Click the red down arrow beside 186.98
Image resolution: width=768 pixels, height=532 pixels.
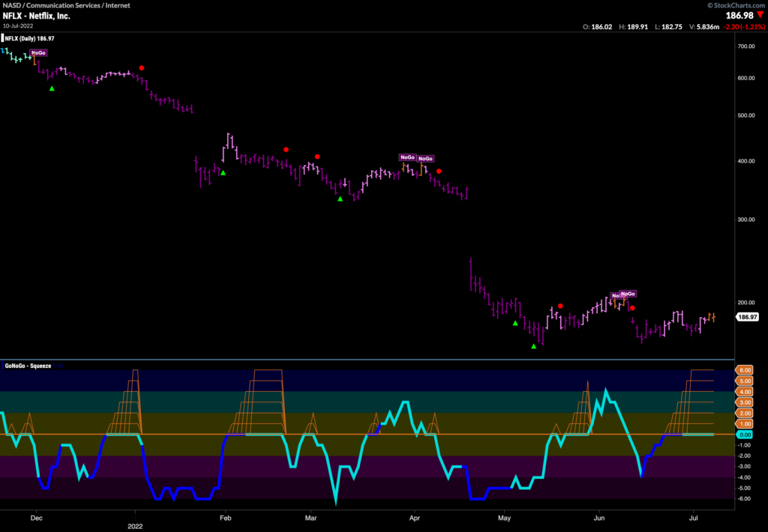(x=760, y=15)
